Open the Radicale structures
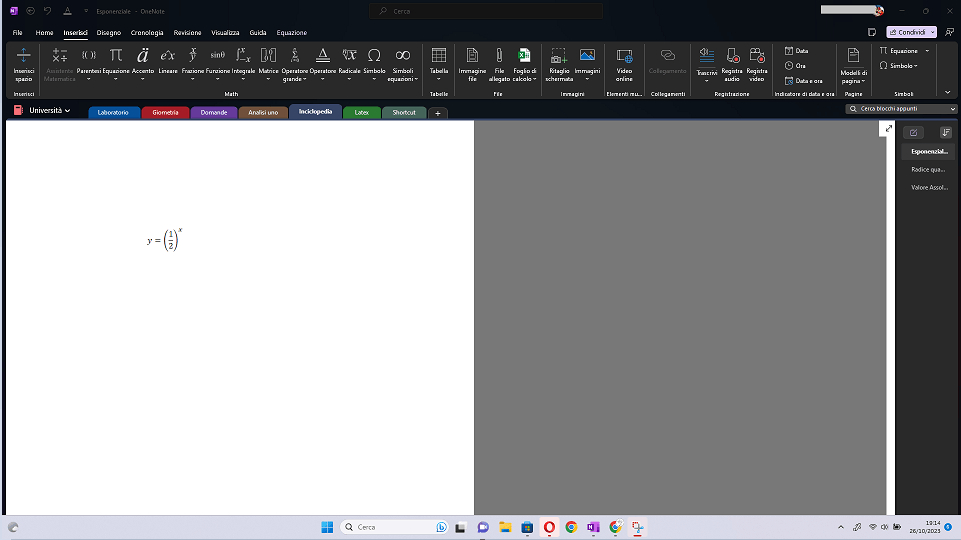This screenshot has height=540, width=961. click(349, 64)
